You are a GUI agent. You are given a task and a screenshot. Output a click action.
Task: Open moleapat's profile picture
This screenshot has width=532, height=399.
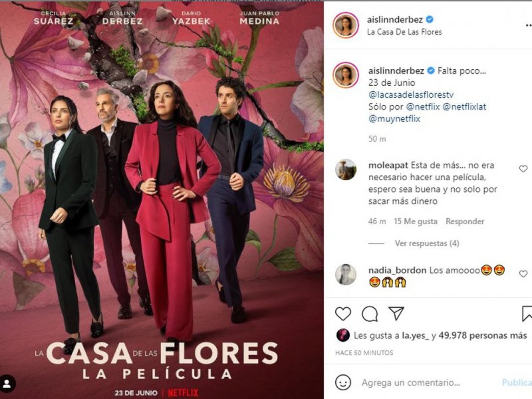click(346, 170)
